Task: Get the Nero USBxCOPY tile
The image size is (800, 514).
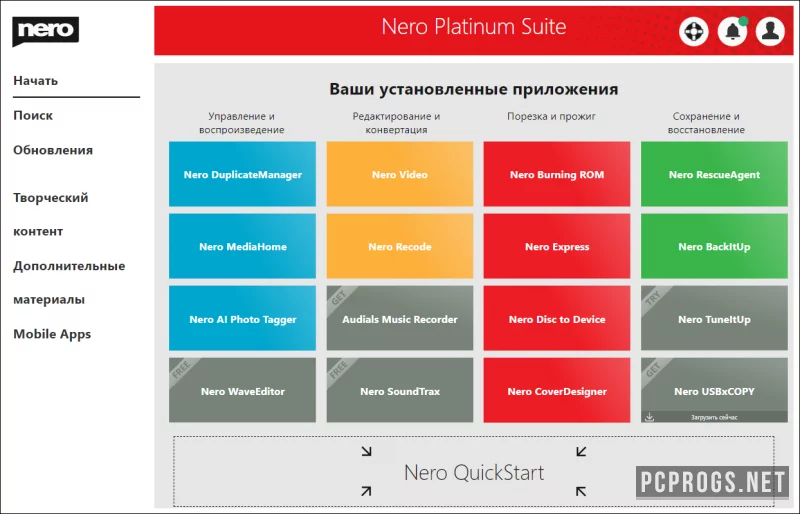Action: coord(714,390)
